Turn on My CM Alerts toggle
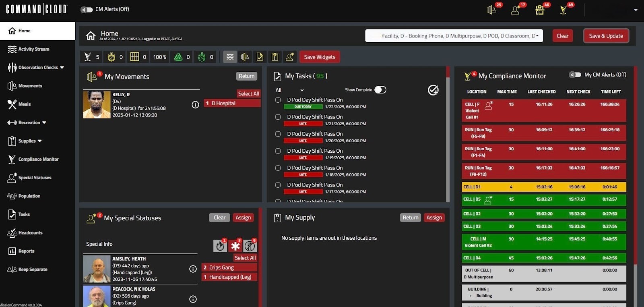This screenshot has height=307, width=644. 575,75
